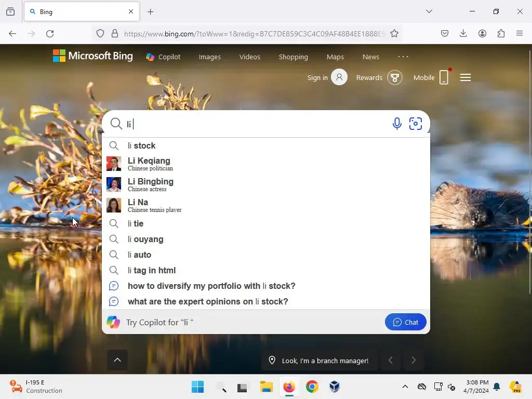Viewport: 532px width, 399px height.
Task: Open Firefox View icon in tab strip
Action: click(x=10, y=11)
